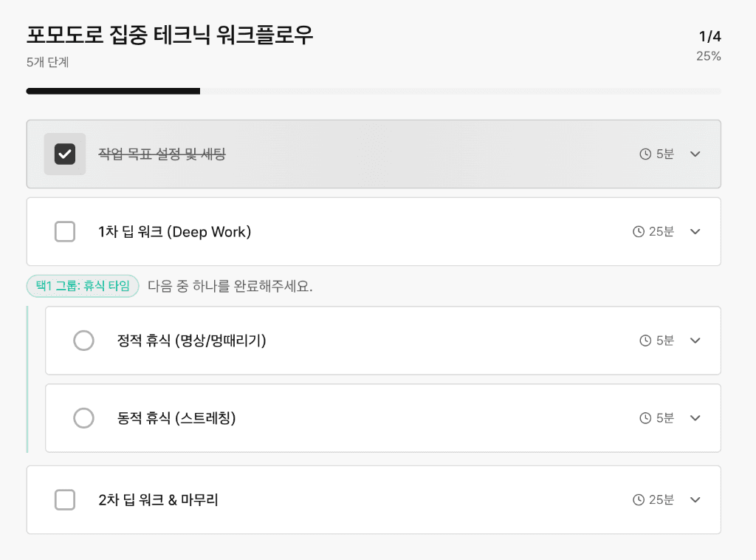Expand the 작업 목표 설정 및 세팅 step details

click(695, 154)
